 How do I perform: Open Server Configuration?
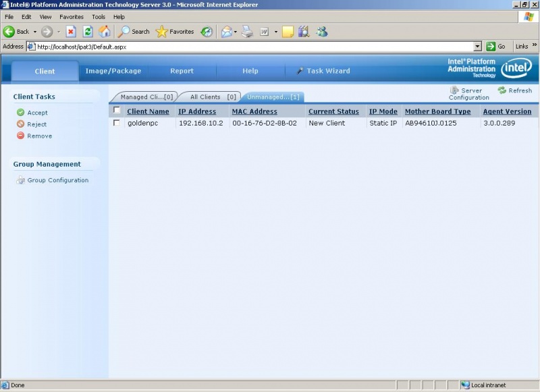click(468, 93)
